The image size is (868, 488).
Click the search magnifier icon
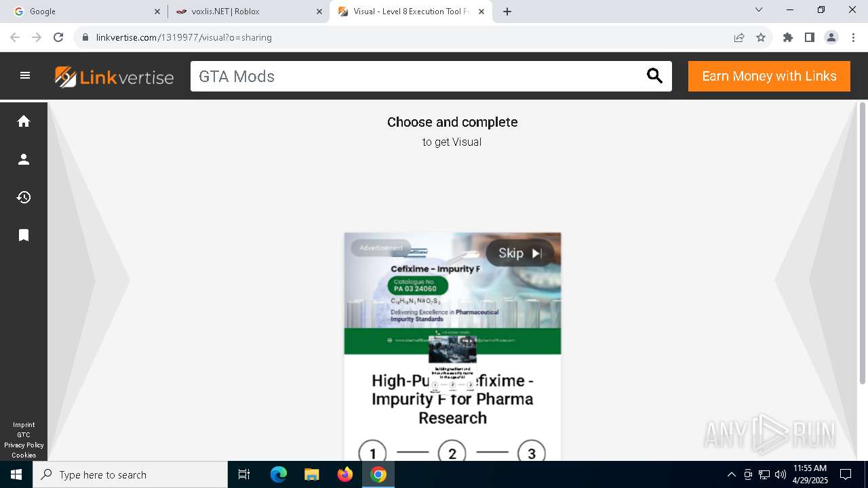pyautogui.click(x=654, y=76)
